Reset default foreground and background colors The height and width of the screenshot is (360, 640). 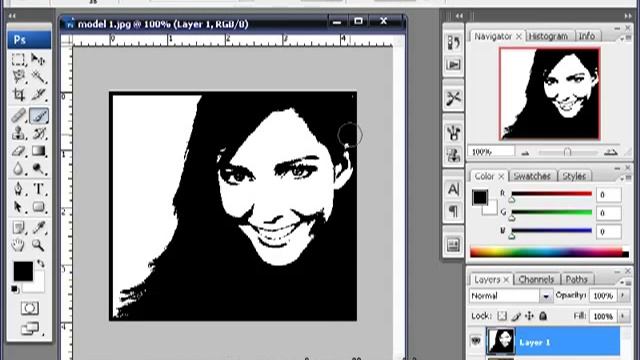tap(15, 289)
